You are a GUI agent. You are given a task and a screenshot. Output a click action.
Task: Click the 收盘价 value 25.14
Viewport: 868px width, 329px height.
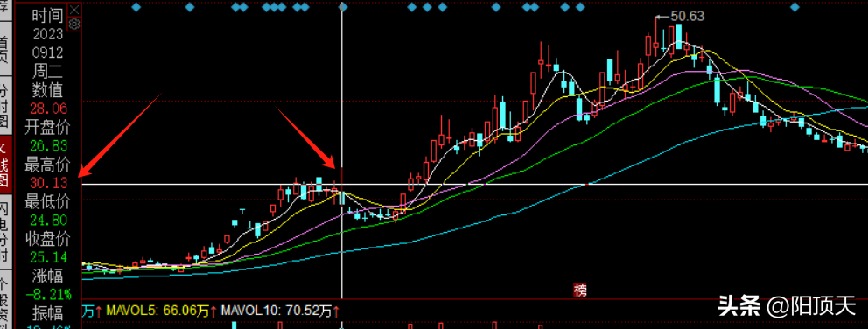click(x=49, y=257)
